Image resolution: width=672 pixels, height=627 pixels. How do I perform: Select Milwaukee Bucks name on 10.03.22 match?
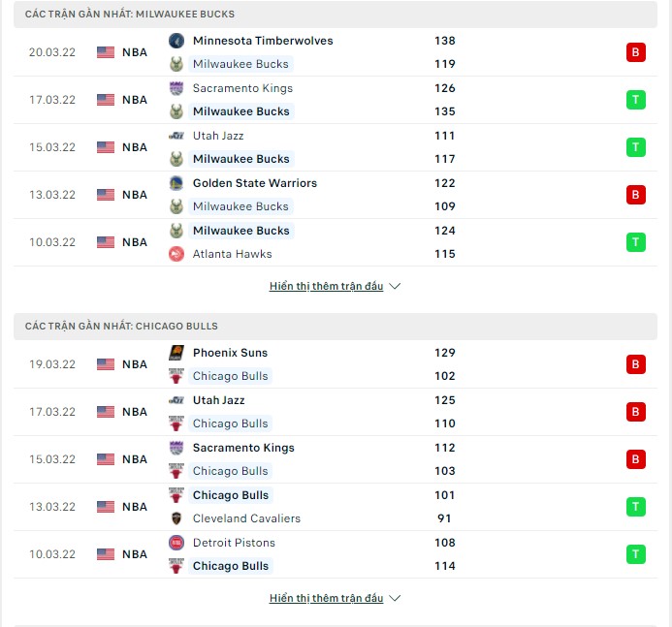pyautogui.click(x=241, y=231)
